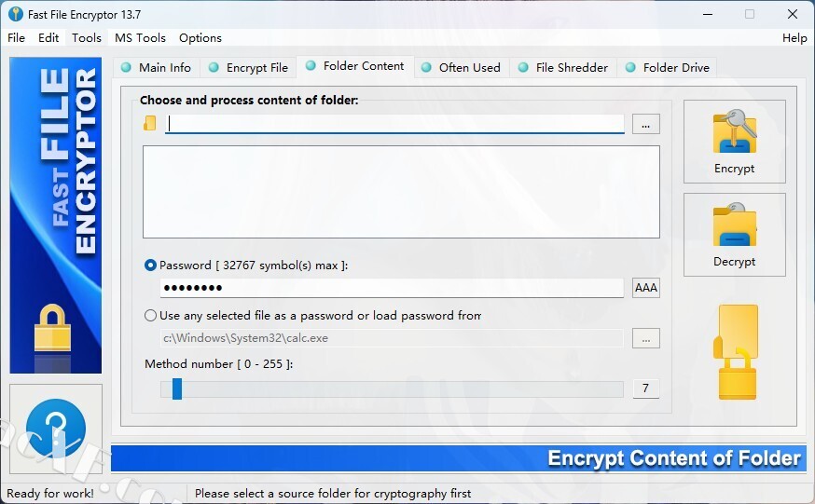Click the Decrypt folder icon button

coord(734,235)
